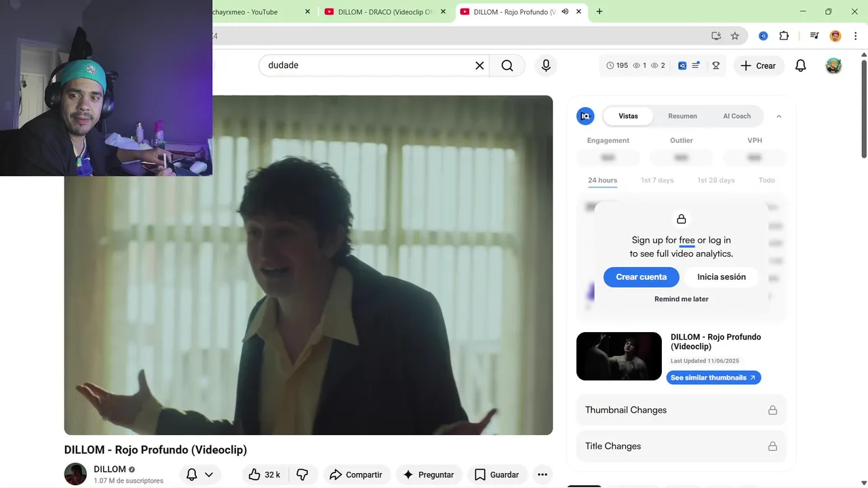Select the Todo range tab

766,180
